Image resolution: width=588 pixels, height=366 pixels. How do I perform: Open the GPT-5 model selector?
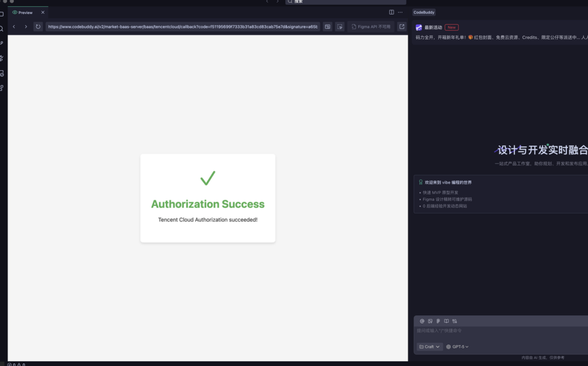[x=458, y=346]
